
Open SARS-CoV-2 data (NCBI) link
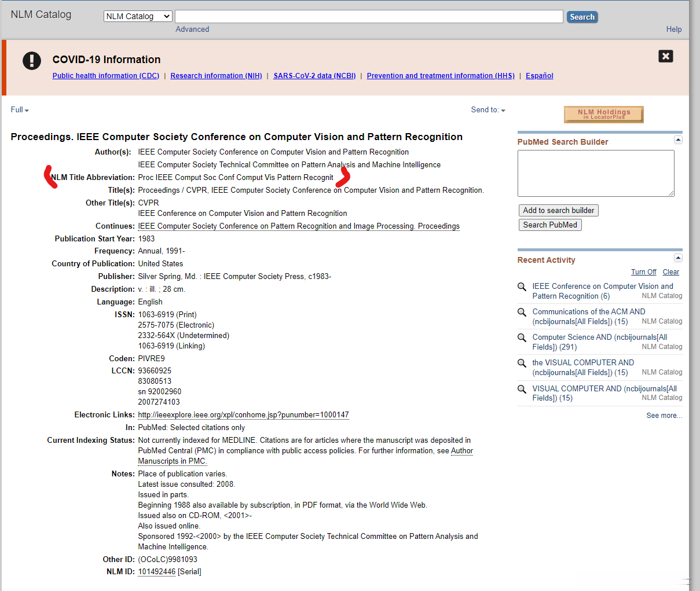pyautogui.click(x=314, y=76)
